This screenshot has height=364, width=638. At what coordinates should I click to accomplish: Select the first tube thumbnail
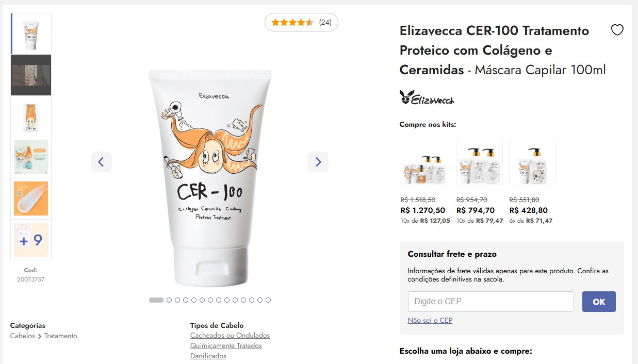coord(31,34)
